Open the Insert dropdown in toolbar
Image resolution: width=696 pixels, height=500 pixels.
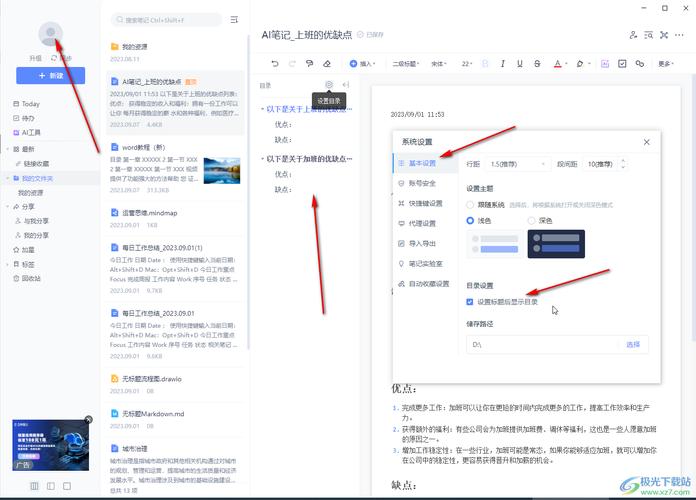point(363,64)
